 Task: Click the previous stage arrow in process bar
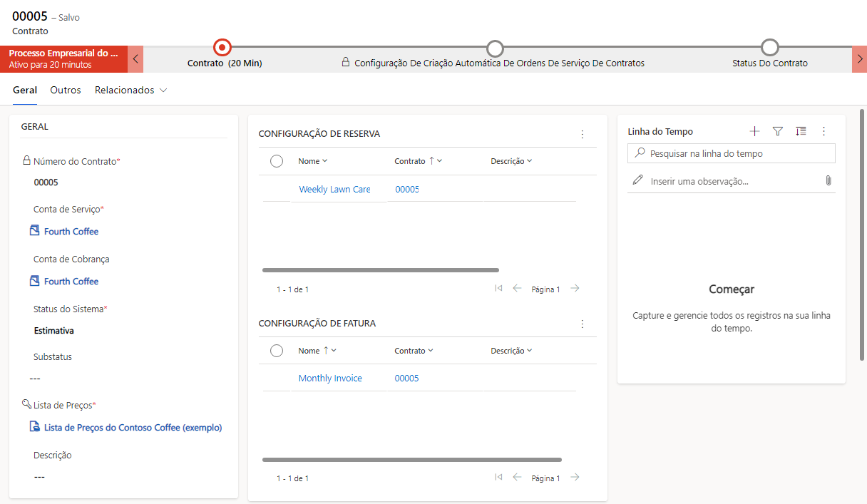(x=135, y=59)
